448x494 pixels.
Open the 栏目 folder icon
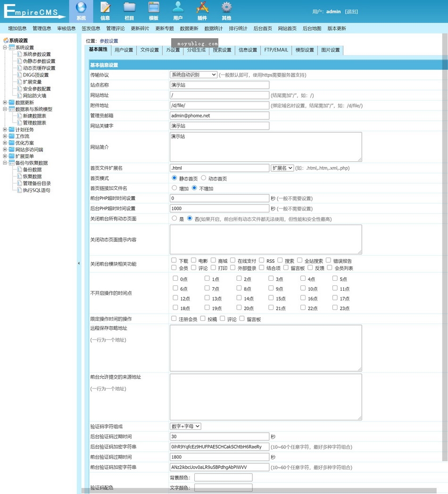click(129, 8)
